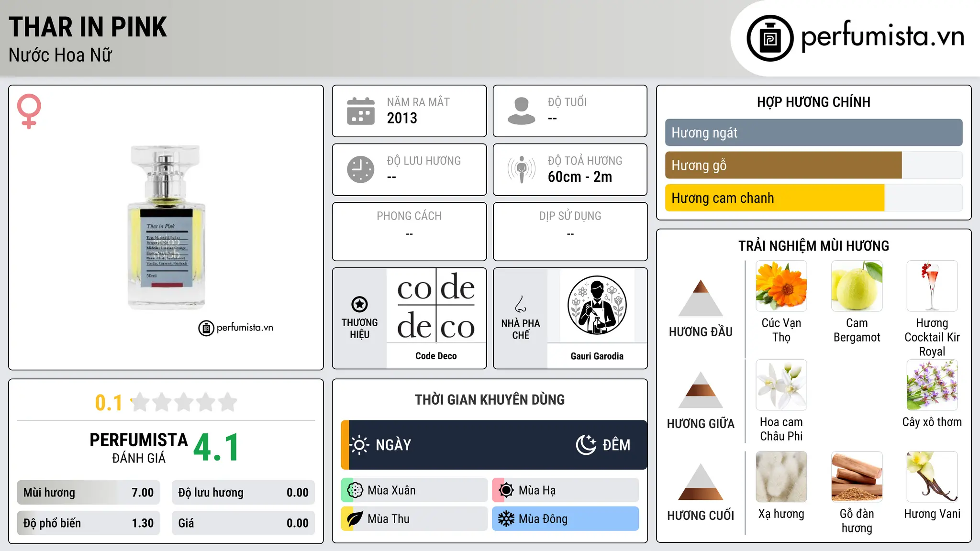Image resolution: width=980 pixels, height=551 pixels.
Task: Click the Dịp Sử Dụng occasion card
Action: tap(570, 231)
